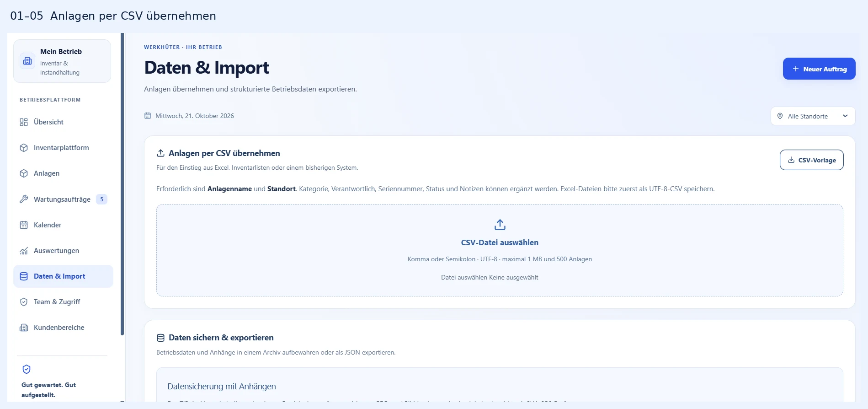The height and width of the screenshot is (409, 868).
Task: Click the location pin icon in the Standorte filter
Action: click(x=780, y=116)
